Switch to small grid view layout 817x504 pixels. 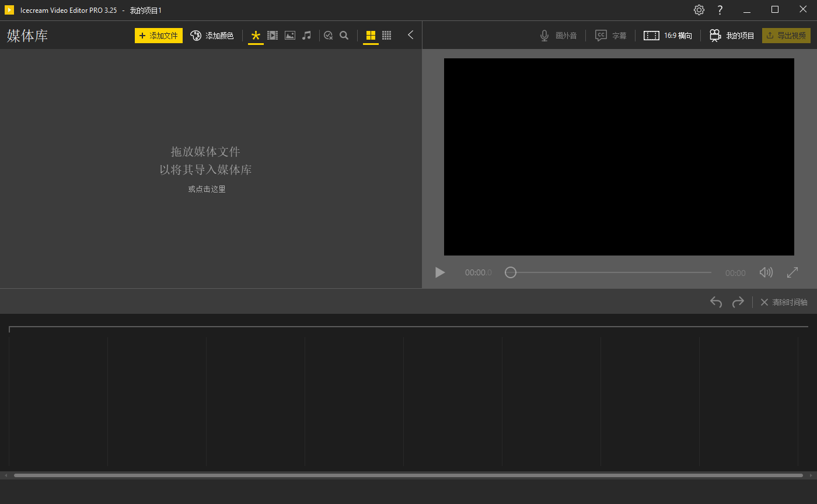386,35
